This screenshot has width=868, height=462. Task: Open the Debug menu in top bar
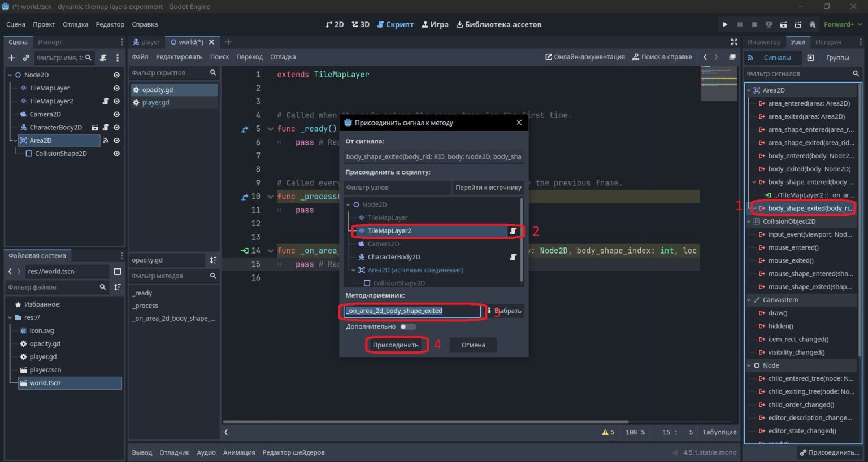(75, 24)
